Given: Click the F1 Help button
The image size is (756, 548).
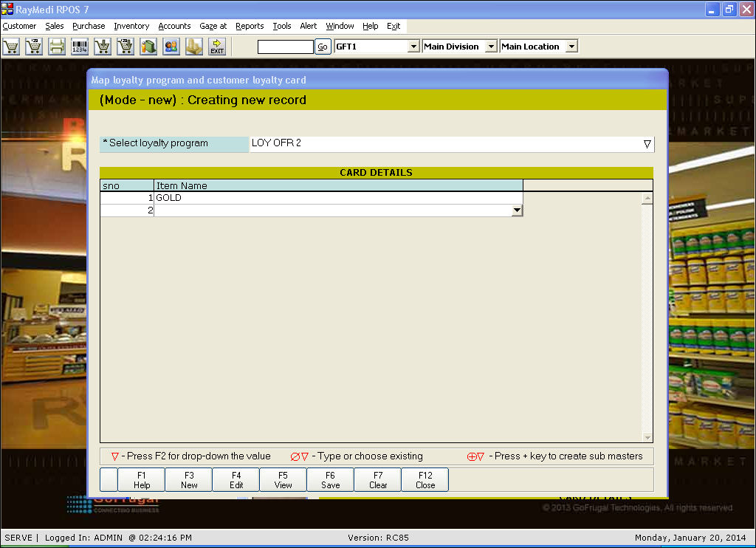Looking at the screenshot, I should point(142,480).
